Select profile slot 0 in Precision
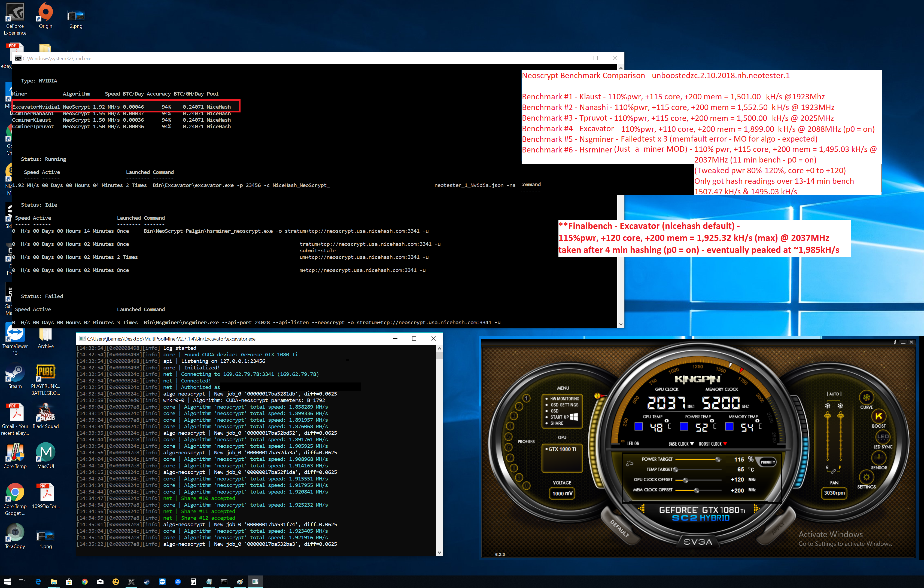 527,486
